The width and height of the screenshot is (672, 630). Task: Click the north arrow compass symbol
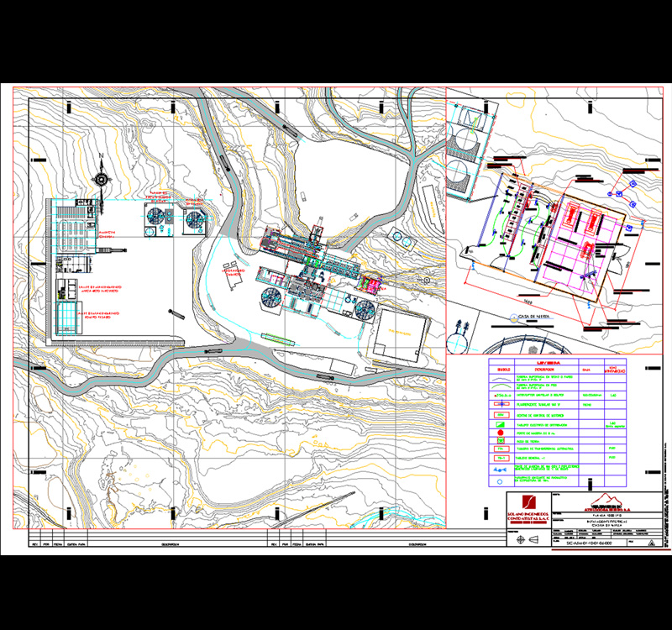pos(101,177)
